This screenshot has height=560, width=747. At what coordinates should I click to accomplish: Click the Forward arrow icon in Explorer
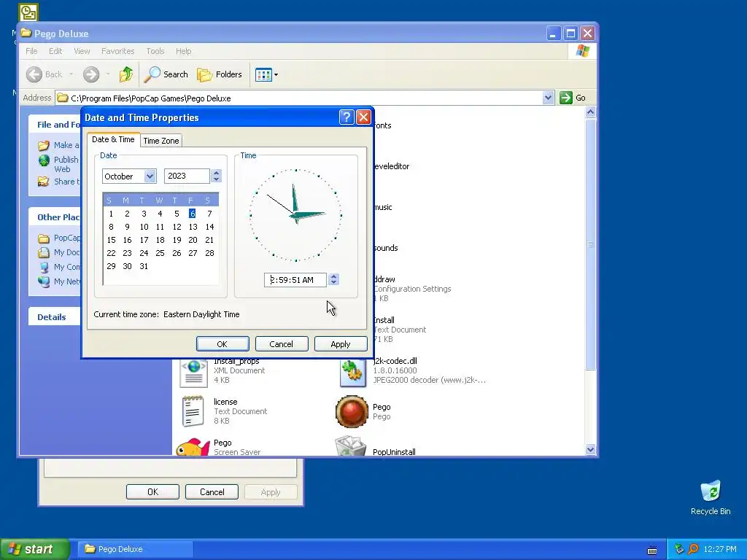(x=91, y=74)
